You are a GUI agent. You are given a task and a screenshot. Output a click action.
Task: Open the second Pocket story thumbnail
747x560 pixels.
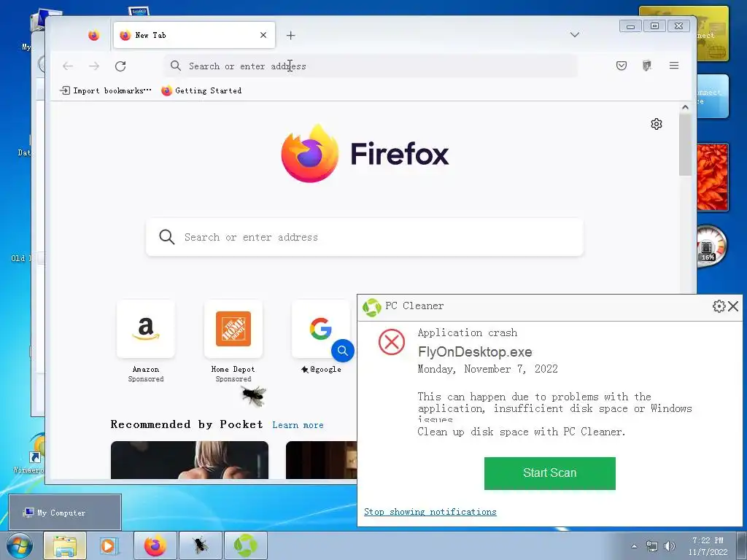[x=321, y=460]
